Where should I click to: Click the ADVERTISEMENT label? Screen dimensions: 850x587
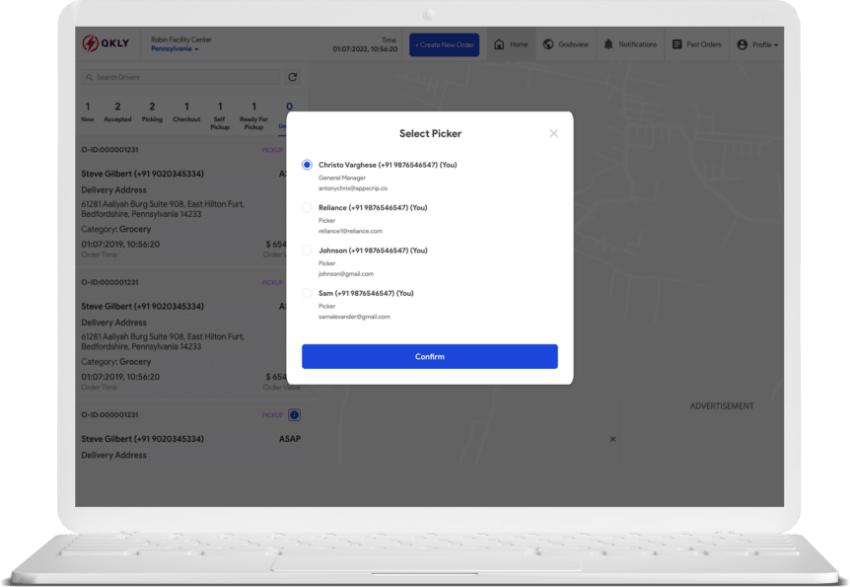(x=722, y=406)
